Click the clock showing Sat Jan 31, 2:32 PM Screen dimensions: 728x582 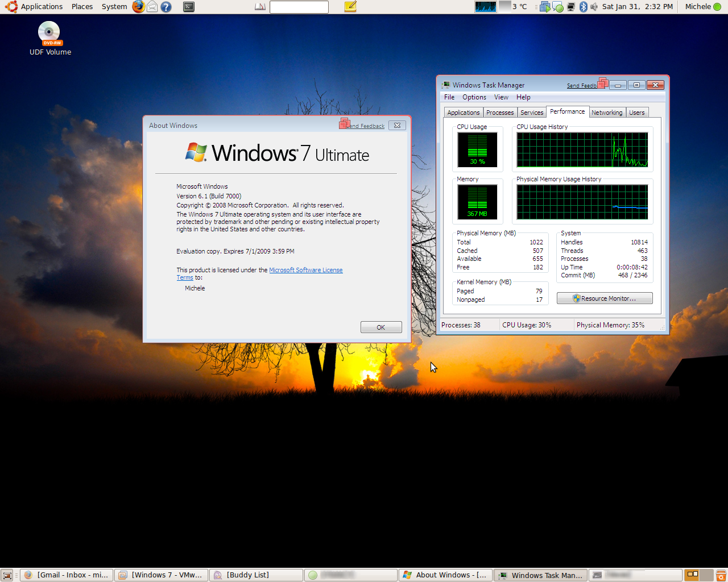[x=637, y=7]
